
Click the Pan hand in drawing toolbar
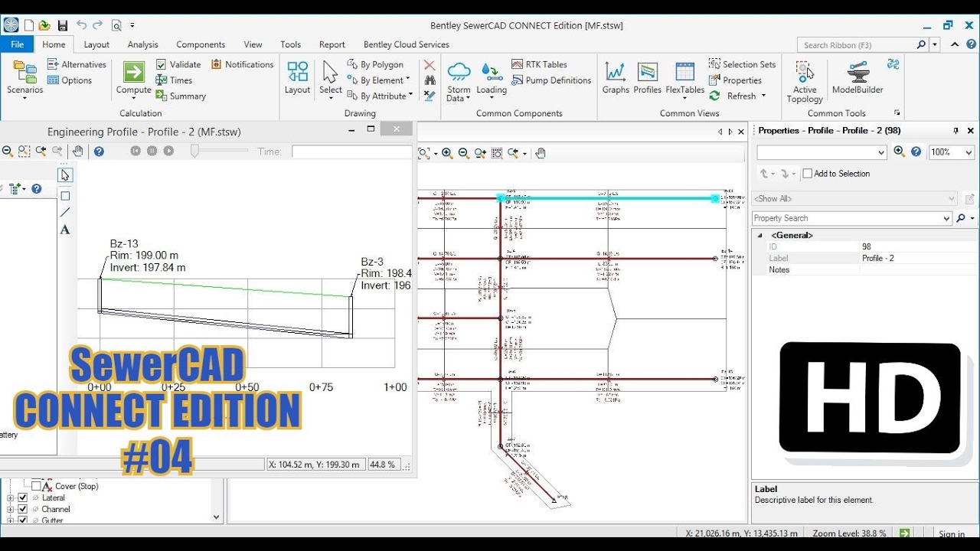coord(541,153)
